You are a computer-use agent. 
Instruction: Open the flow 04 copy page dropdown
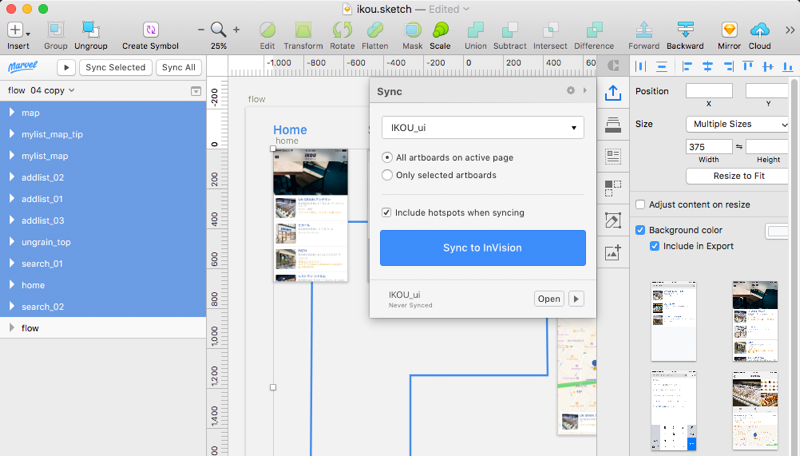pyautogui.click(x=41, y=90)
